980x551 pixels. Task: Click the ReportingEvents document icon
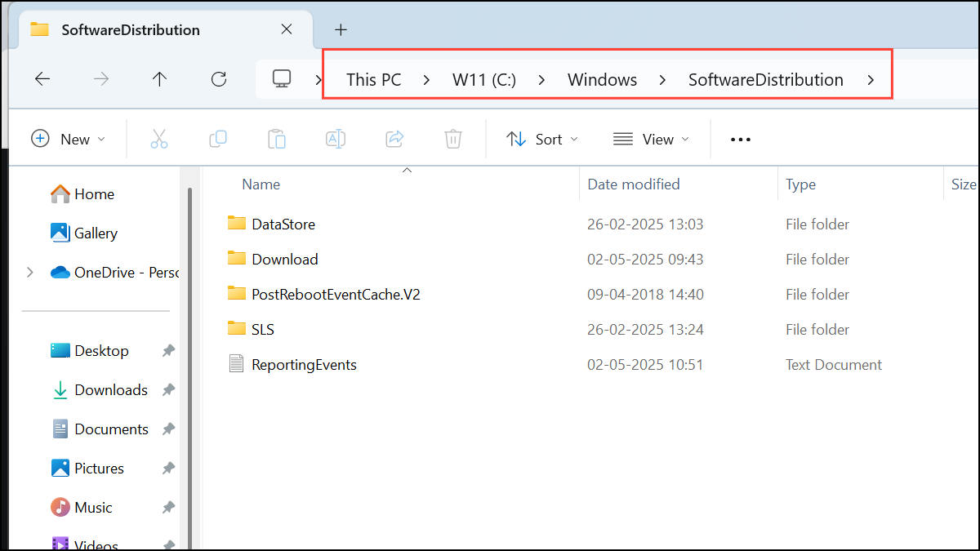(x=237, y=364)
